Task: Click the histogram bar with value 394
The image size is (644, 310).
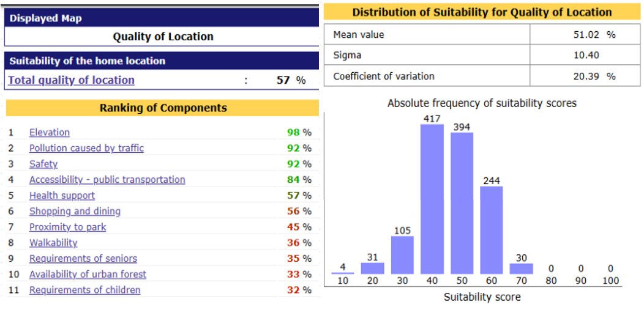Action: (x=462, y=203)
